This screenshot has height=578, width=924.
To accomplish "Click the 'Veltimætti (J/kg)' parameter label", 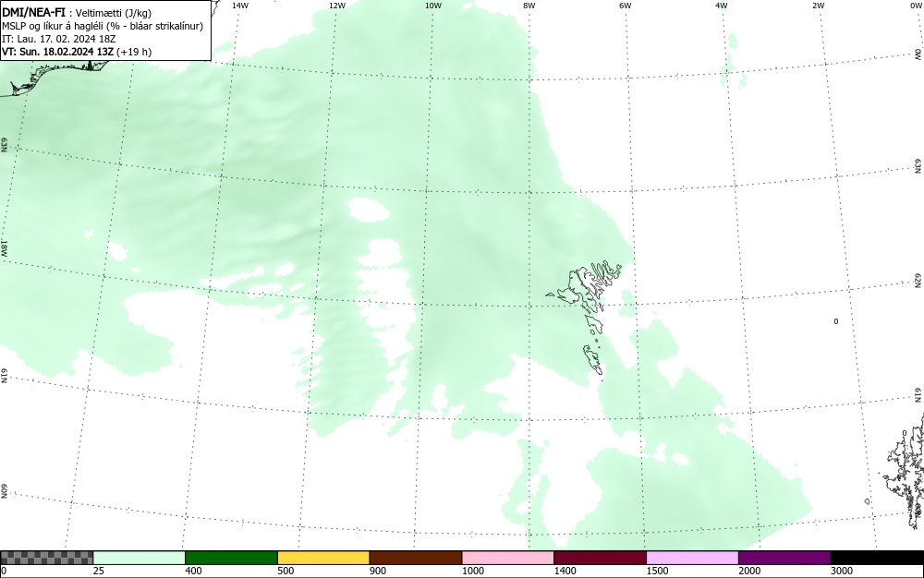I will tap(114, 14).
